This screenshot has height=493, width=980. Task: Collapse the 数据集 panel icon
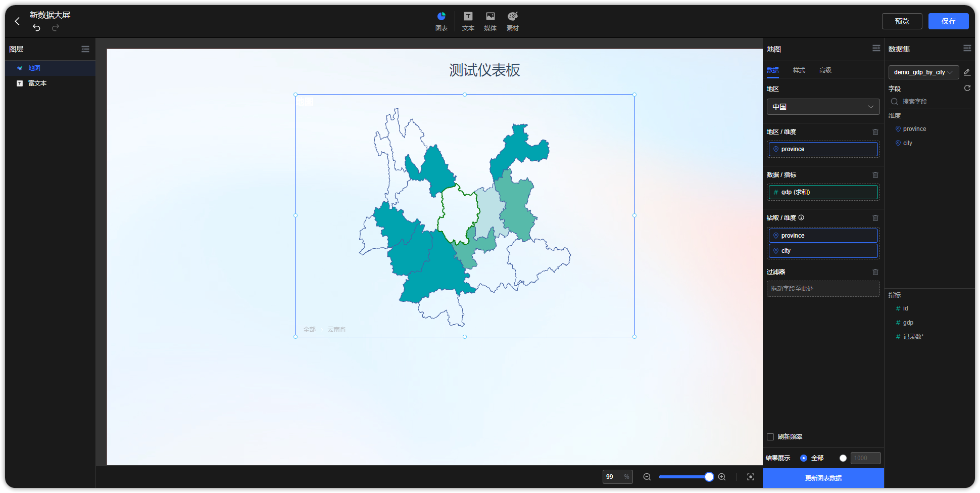[967, 49]
